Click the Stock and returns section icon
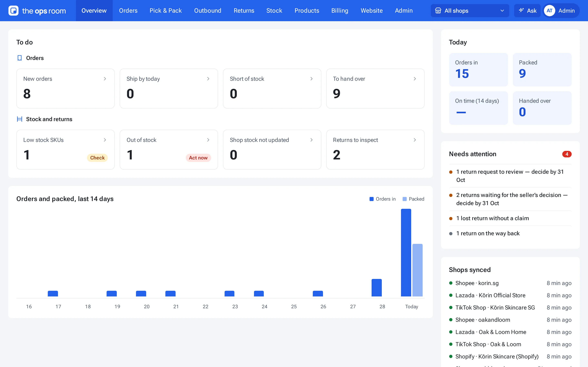 [20, 119]
